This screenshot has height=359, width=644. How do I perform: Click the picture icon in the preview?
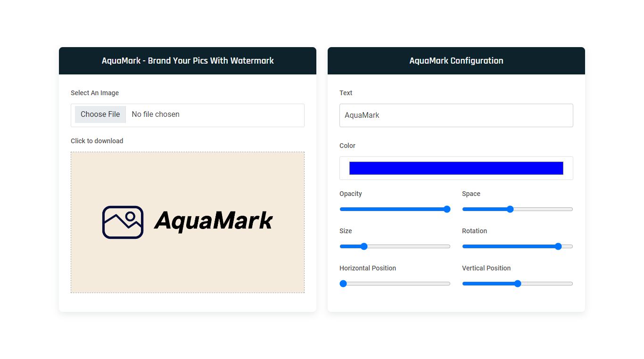(x=123, y=222)
